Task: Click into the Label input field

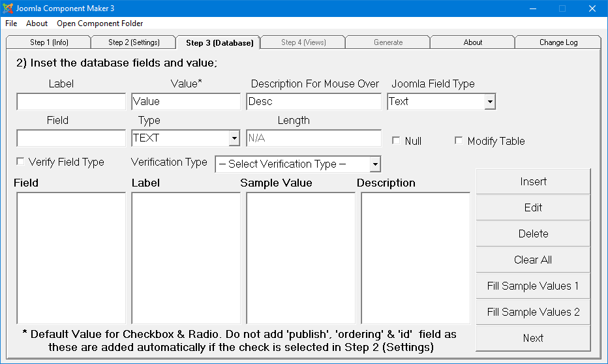Action: 71,102
